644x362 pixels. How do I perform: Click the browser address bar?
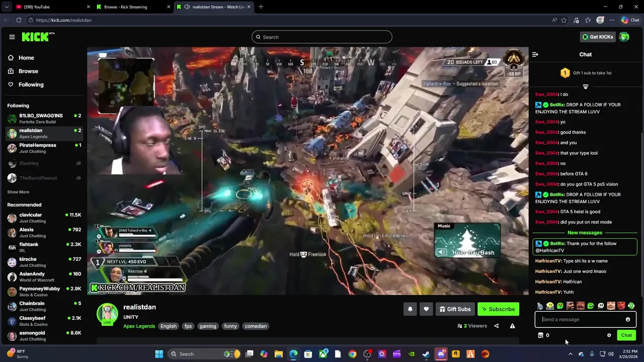(287, 20)
